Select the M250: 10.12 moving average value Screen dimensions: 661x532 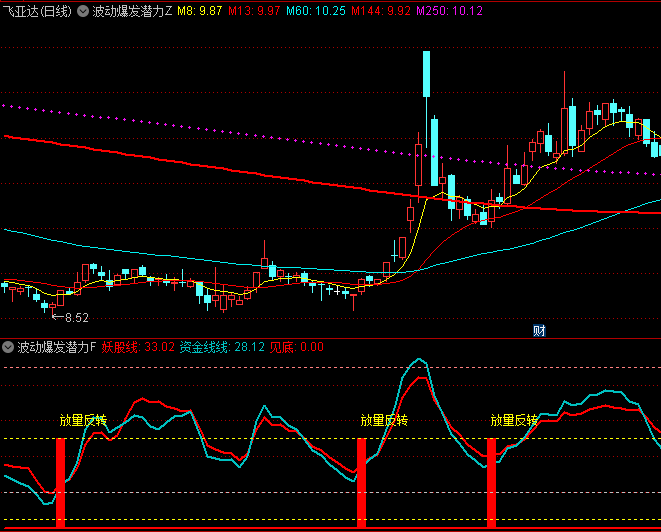point(449,11)
